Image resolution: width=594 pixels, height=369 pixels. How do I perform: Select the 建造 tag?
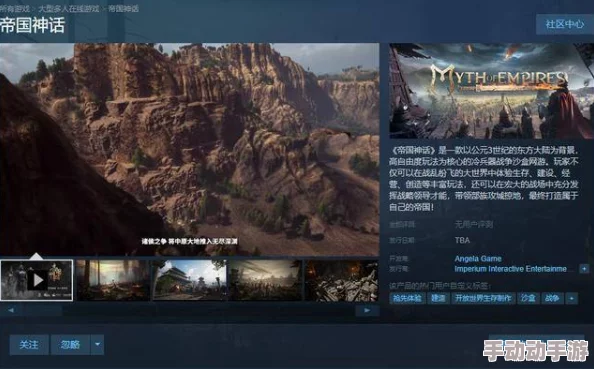click(438, 299)
